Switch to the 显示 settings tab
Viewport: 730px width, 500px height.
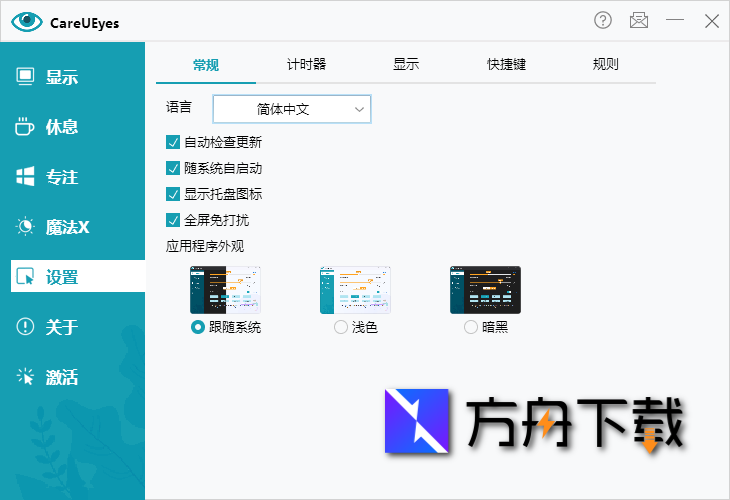pos(406,64)
